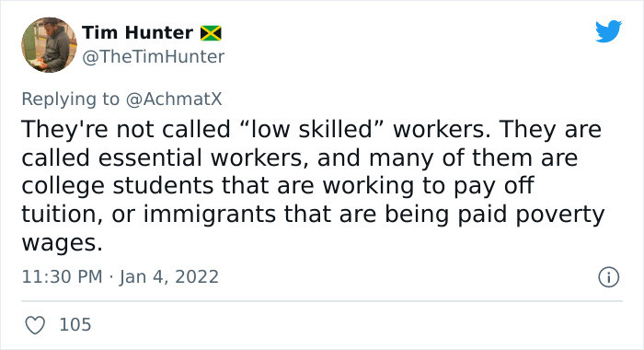644x350 pixels.
Task: Open the Tim Hunter display name
Action: click(137, 32)
